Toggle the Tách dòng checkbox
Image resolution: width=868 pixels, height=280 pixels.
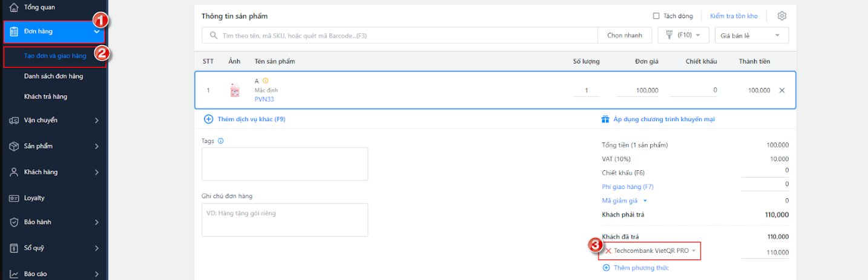656,16
